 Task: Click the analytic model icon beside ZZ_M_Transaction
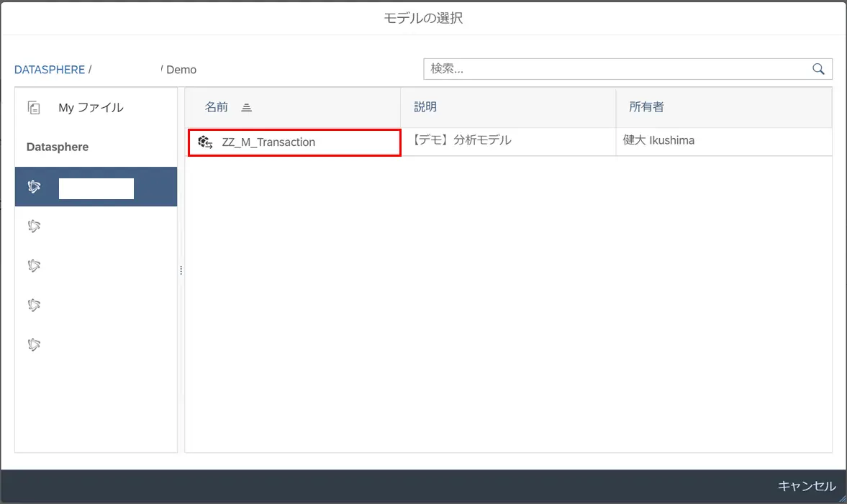(x=205, y=142)
